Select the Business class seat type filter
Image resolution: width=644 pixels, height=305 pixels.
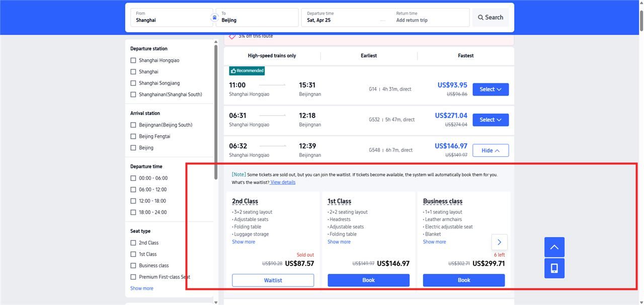point(133,265)
